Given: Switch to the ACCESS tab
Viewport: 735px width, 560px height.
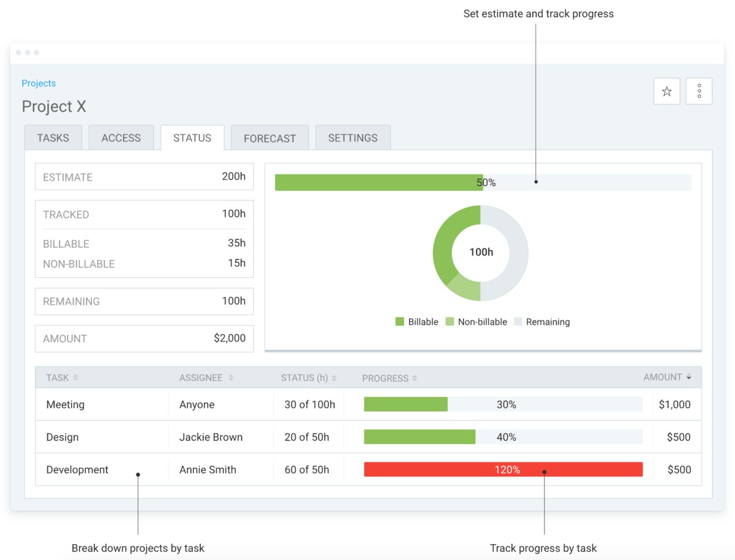Looking at the screenshot, I should tap(121, 138).
